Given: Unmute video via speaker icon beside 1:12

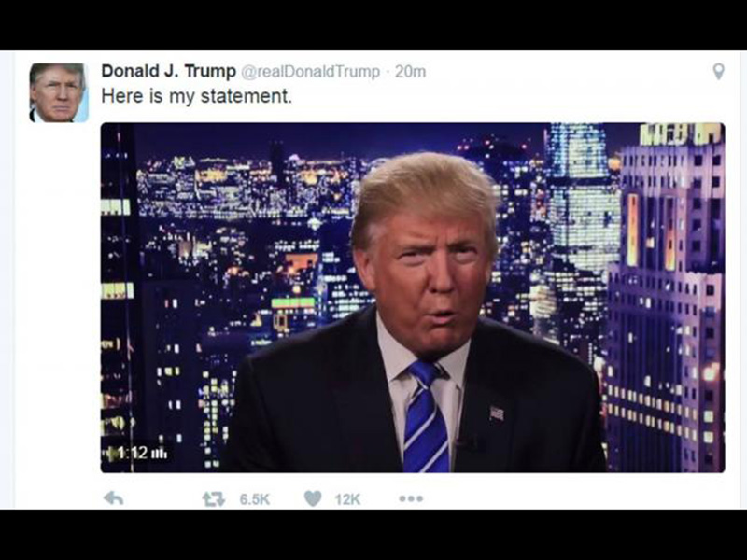Looking at the screenshot, I should tap(110, 453).
